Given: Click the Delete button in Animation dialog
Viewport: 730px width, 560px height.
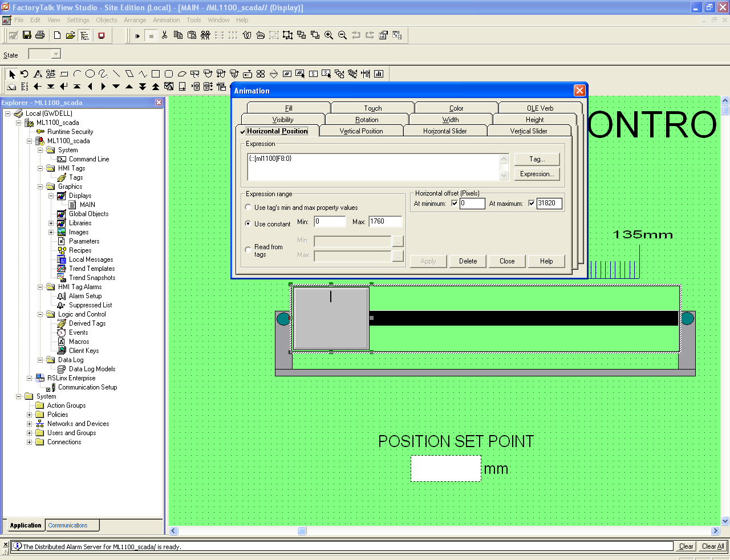Looking at the screenshot, I should 468,261.
